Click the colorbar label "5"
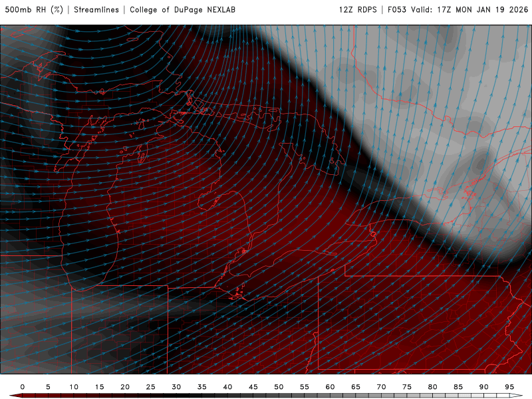 point(48,387)
